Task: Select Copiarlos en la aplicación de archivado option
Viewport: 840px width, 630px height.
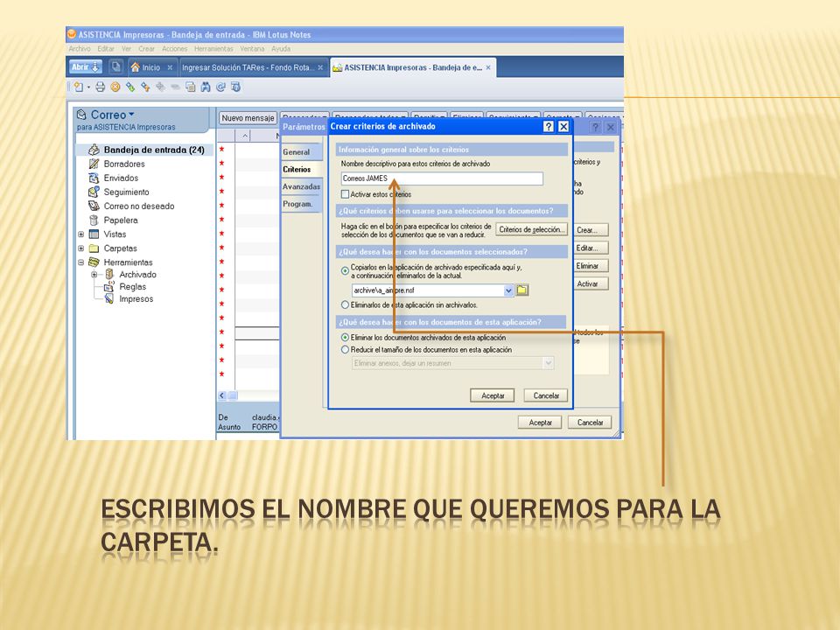Action: pyautogui.click(x=345, y=271)
